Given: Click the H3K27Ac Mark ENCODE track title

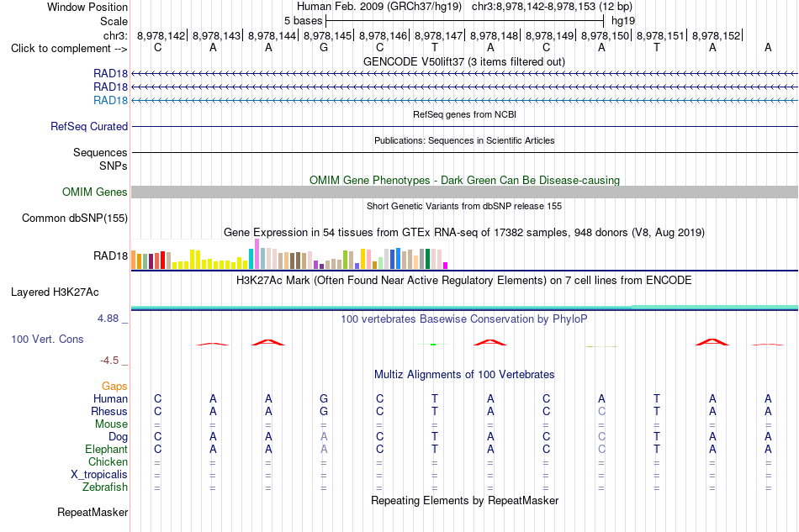Looking at the screenshot, I should (464, 281).
